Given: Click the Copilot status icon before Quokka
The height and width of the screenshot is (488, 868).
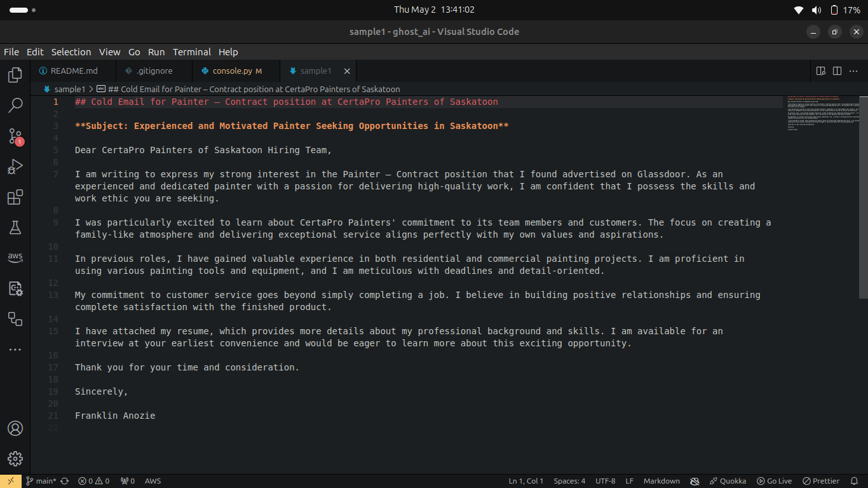Looking at the screenshot, I should [x=695, y=481].
